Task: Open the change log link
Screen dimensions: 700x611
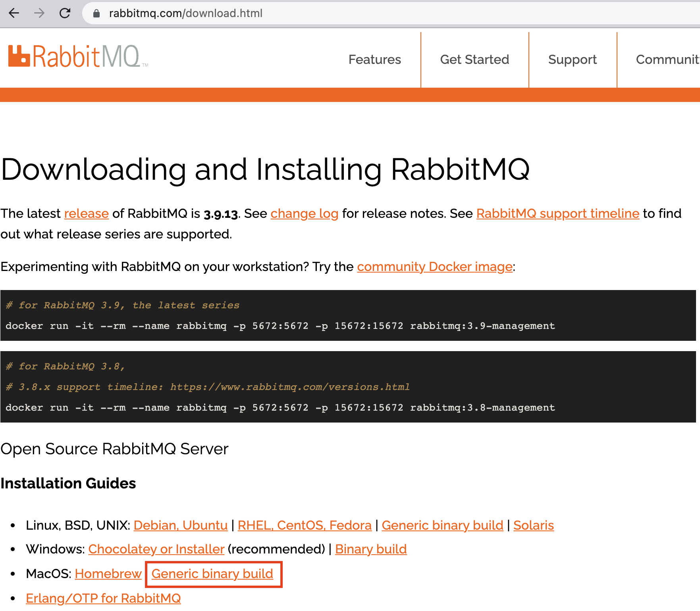Action: [304, 213]
